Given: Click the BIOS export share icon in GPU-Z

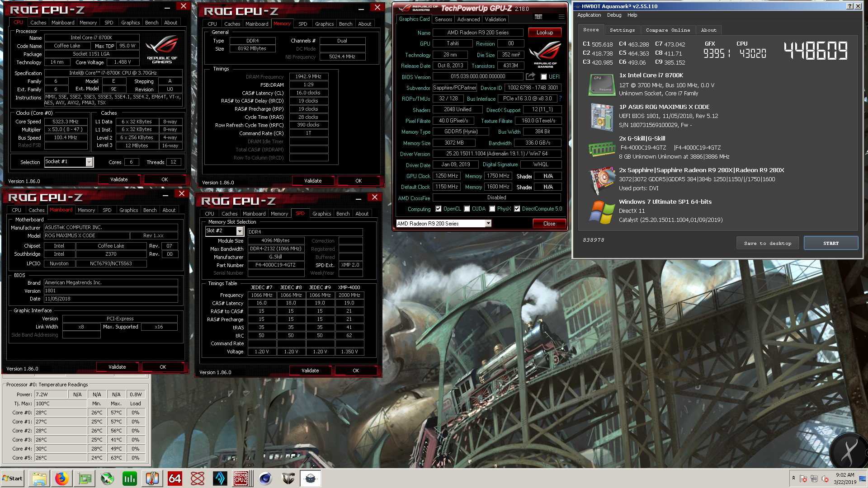Looking at the screenshot, I should point(531,76).
